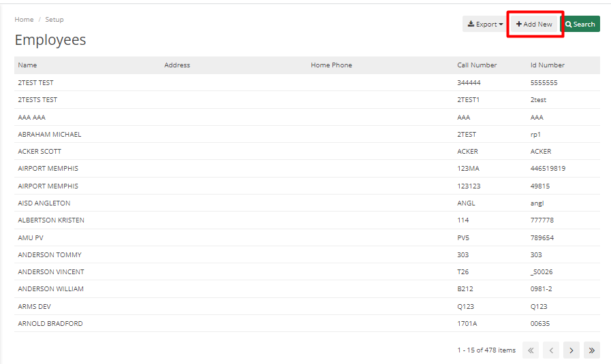This screenshot has height=364, width=611.
Task: Click call number PV5
Action: (463, 238)
